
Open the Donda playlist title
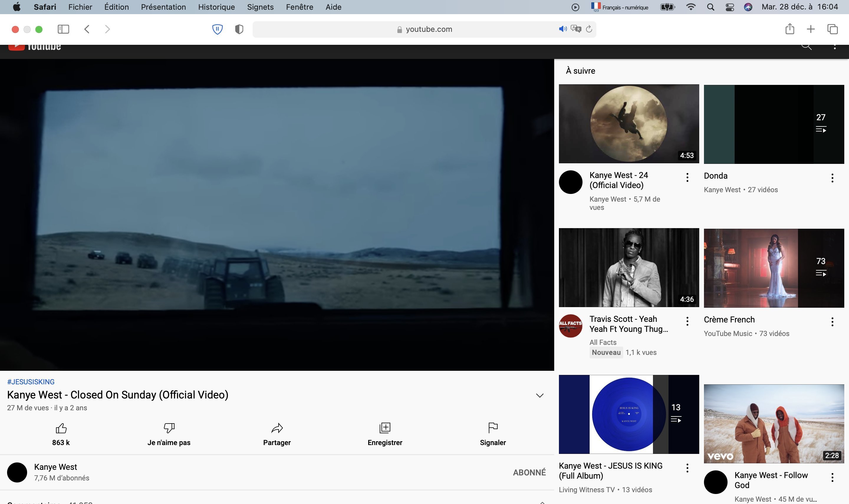click(715, 176)
